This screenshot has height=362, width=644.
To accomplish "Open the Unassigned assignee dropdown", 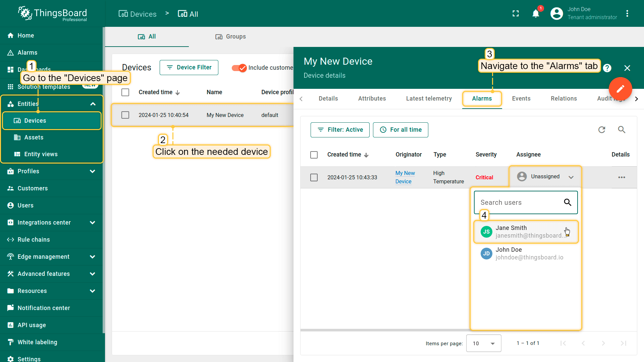I will (x=545, y=177).
